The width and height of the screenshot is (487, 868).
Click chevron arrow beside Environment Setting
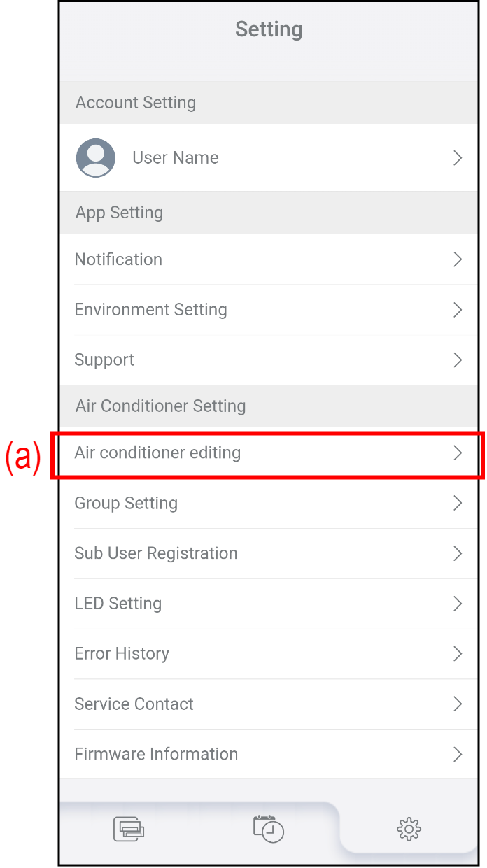click(458, 310)
